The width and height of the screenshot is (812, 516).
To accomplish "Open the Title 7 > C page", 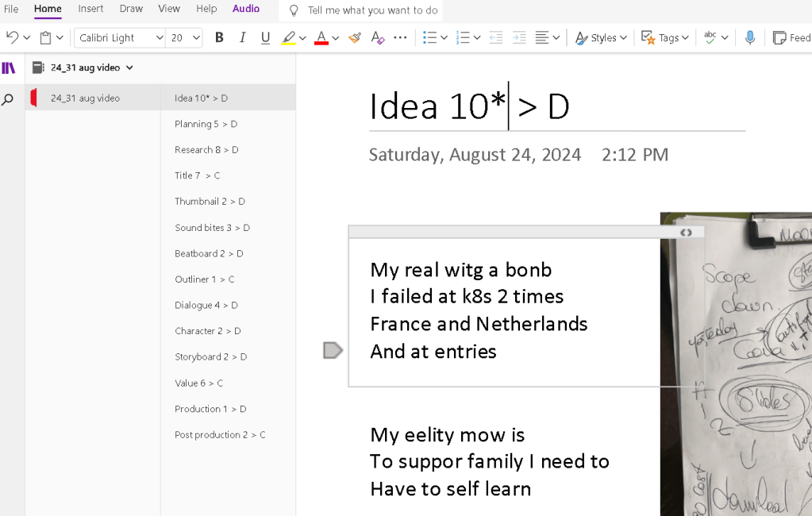I will pos(229,175).
